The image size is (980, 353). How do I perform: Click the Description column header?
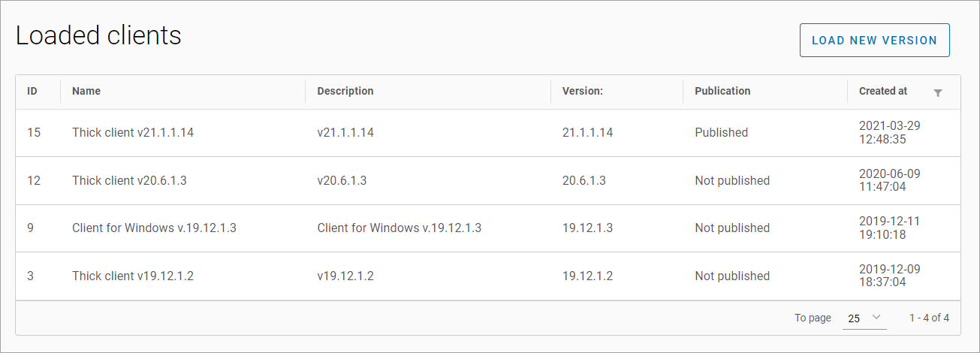345,91
